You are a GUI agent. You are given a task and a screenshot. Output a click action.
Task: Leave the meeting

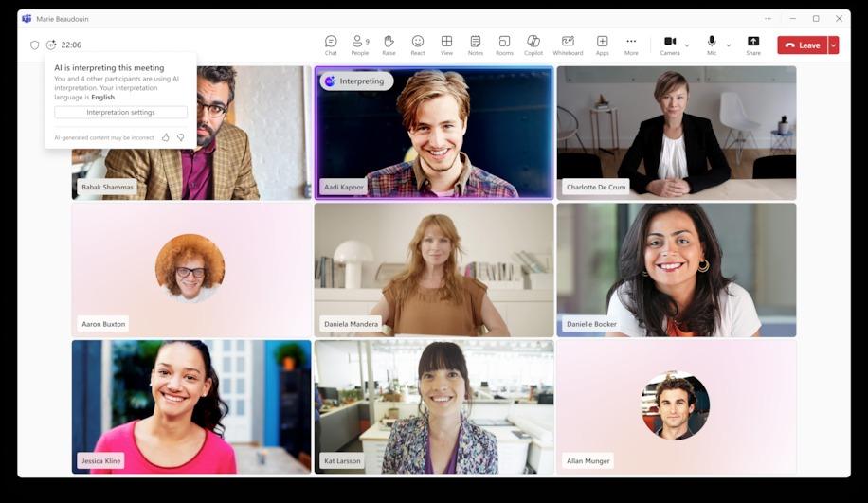(x=802, y=45)
